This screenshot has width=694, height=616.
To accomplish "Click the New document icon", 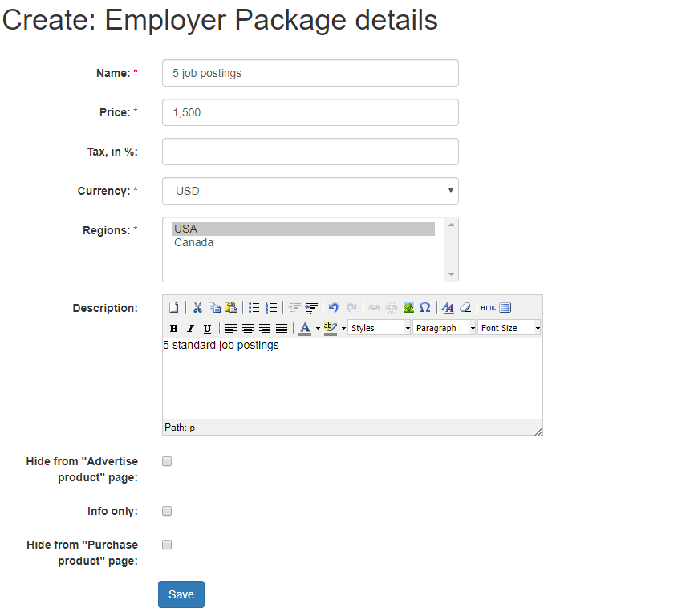I will pos(174,307).
